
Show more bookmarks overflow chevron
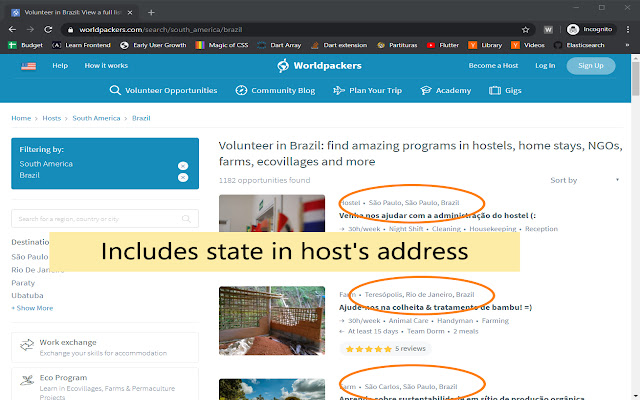click(x=627, y=45)
